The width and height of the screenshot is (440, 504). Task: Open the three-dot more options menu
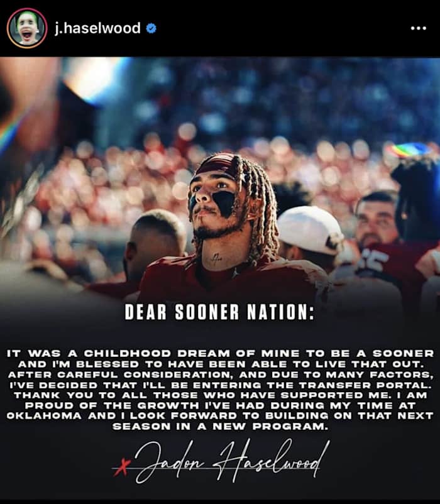[x=419, y=28]
